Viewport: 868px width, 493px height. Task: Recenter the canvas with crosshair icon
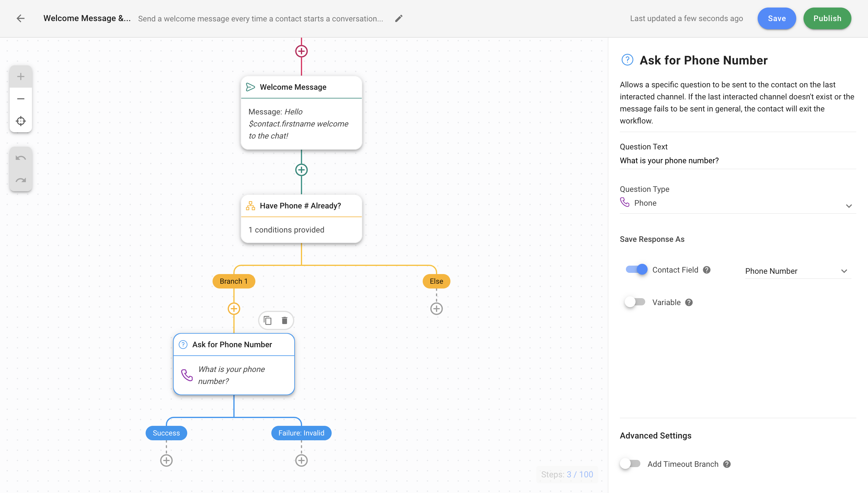coord(21,121)
